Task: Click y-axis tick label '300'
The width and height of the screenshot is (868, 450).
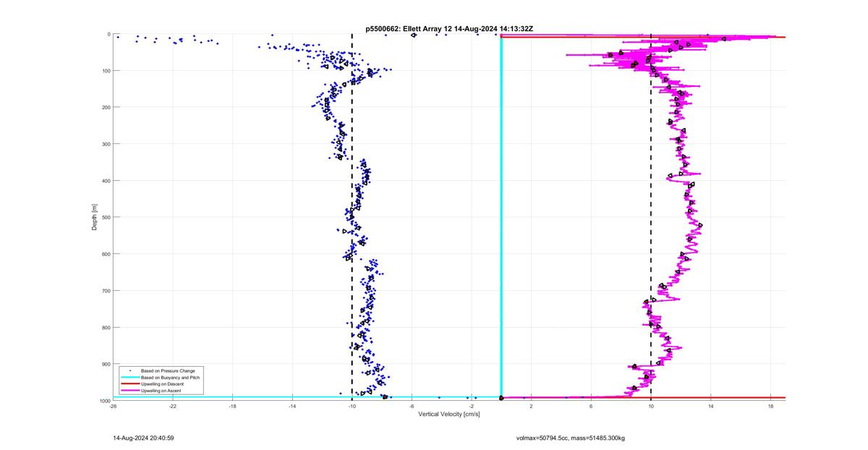Action: (x=105, y=144)
